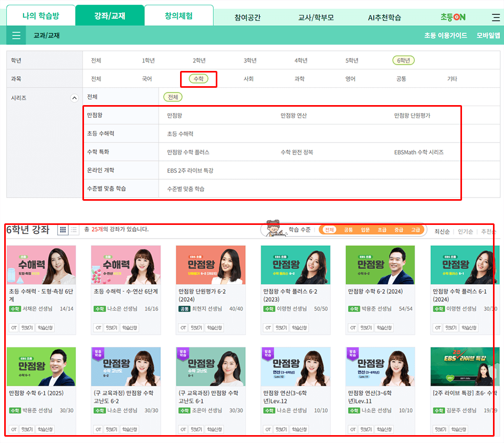This screenshot has width=504, height=443.
Task: Choose 만점왕 단원평가 series
Action: tap(412, 116)
